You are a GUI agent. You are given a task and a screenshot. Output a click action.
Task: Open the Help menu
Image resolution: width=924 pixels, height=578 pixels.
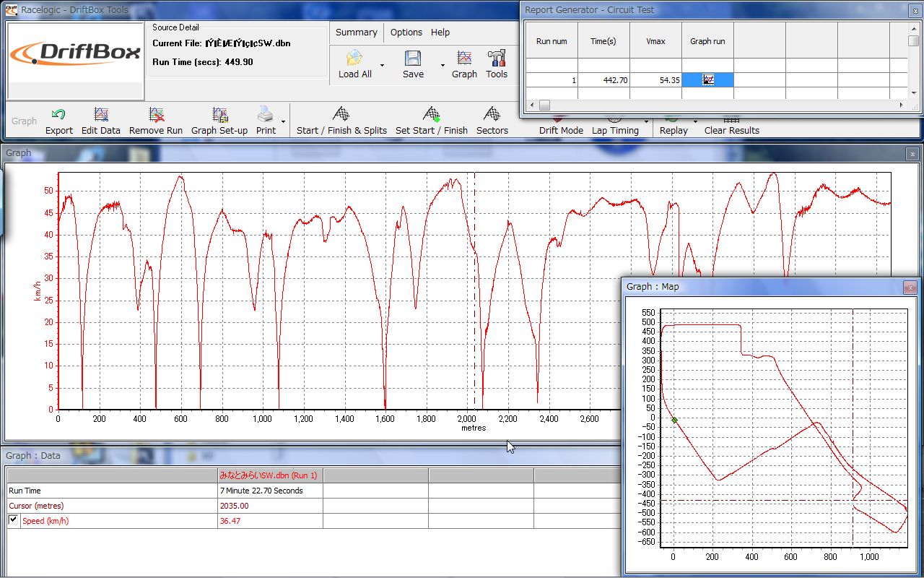[440, 33]
